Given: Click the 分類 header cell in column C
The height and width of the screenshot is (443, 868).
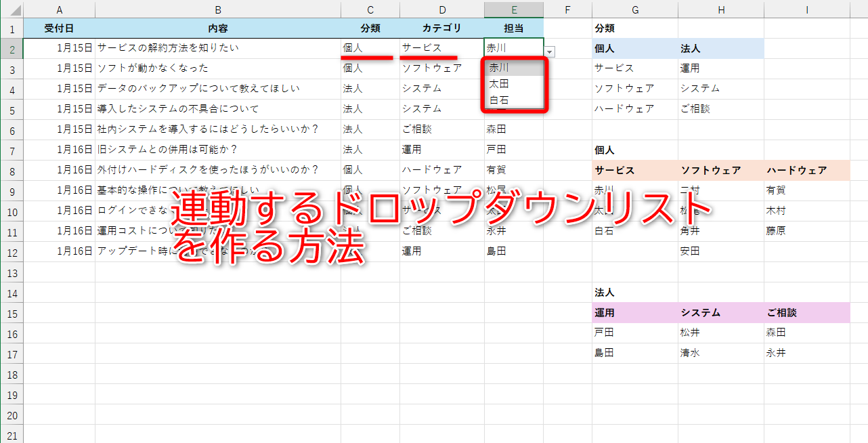Looking at the screenshot, I should (370, 28).
